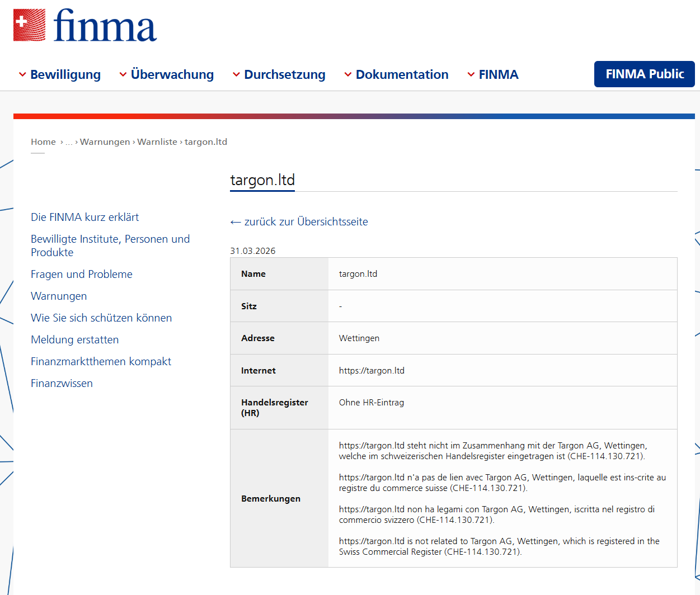Expand the Überwachung menu chevron
Image resolution: width=700 pixels, height=595 pixels.
coord(123,74)
